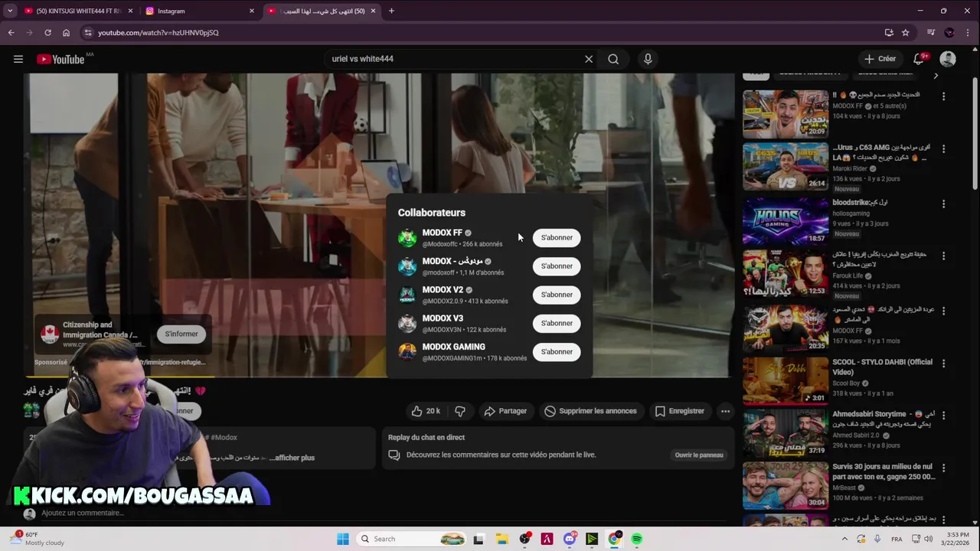Screen dimensions: 980x551
Task: Open options for MrBeast video
Action: pyautogui.click(x=943, y=468)
